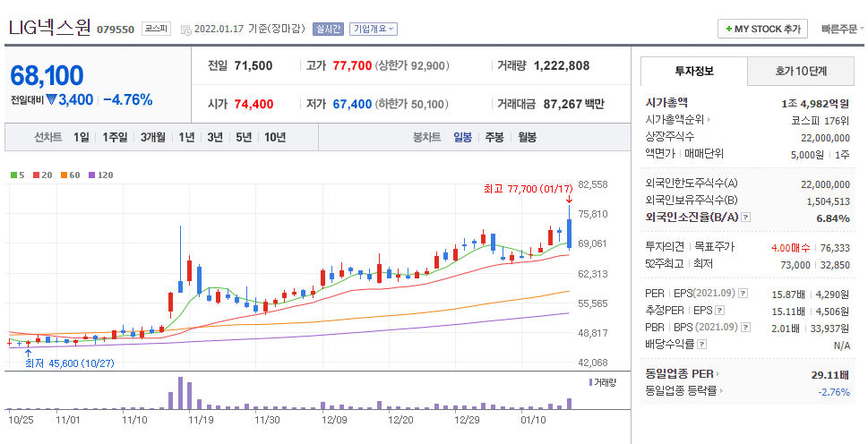The image size is (868, 444).
Task: Click the 거래량 value 1,222,808
Action: (x=562, y=66)
